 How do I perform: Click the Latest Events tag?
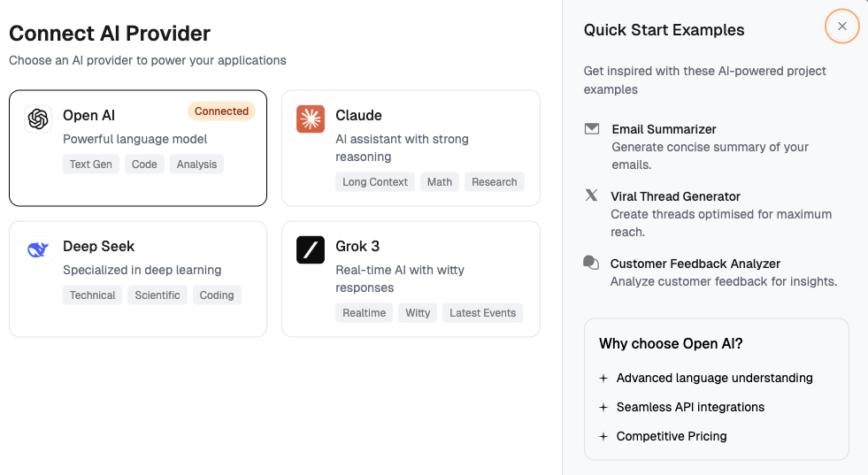[482, 313]
